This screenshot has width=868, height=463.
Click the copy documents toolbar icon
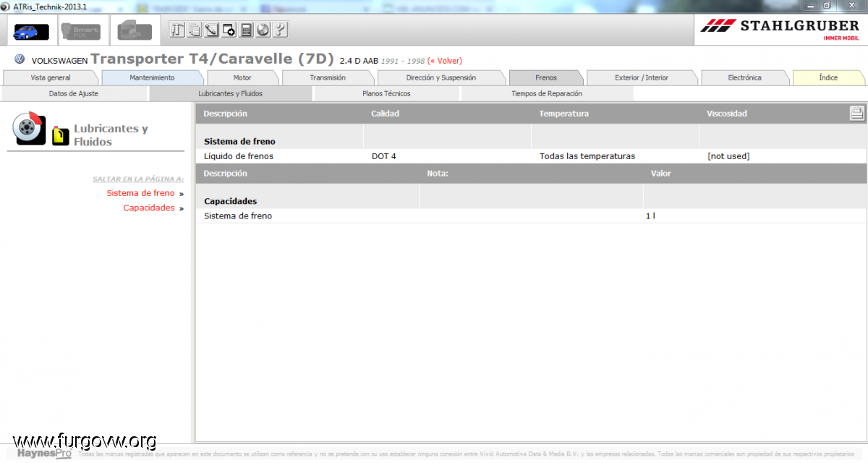(194, 30)
